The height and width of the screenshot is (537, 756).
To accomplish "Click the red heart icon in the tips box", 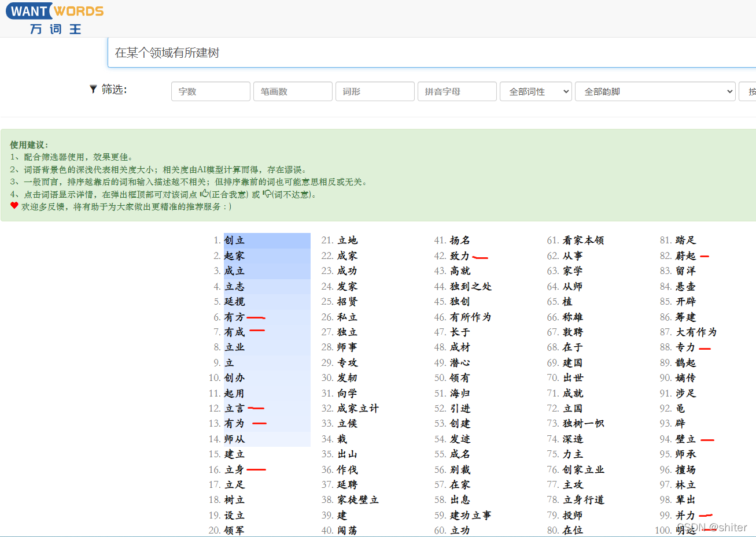I will coord(14,205).
